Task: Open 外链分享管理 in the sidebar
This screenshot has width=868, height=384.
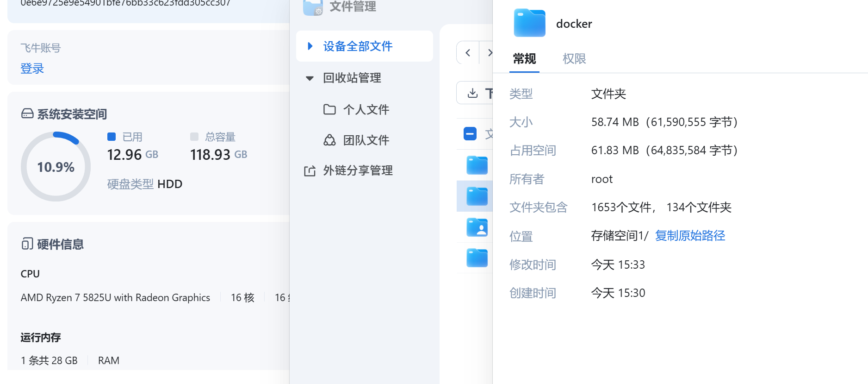Action: coord(358,170)
